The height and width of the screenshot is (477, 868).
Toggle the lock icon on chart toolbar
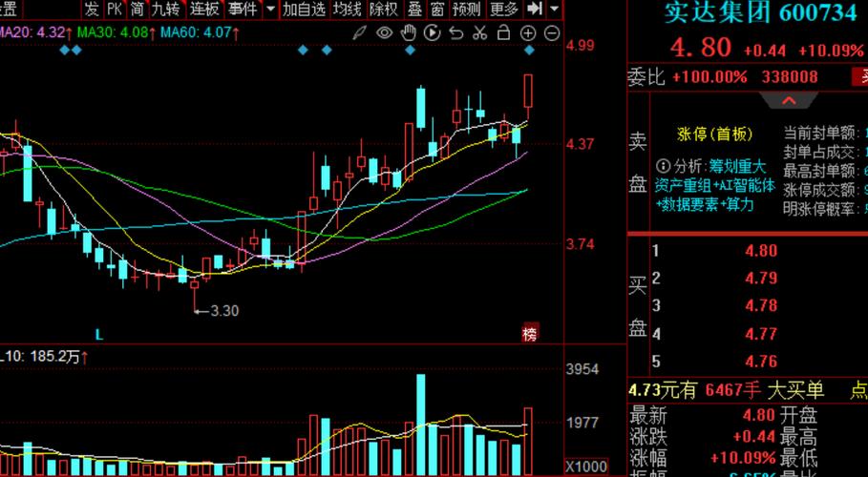click(x=503, y=32)
